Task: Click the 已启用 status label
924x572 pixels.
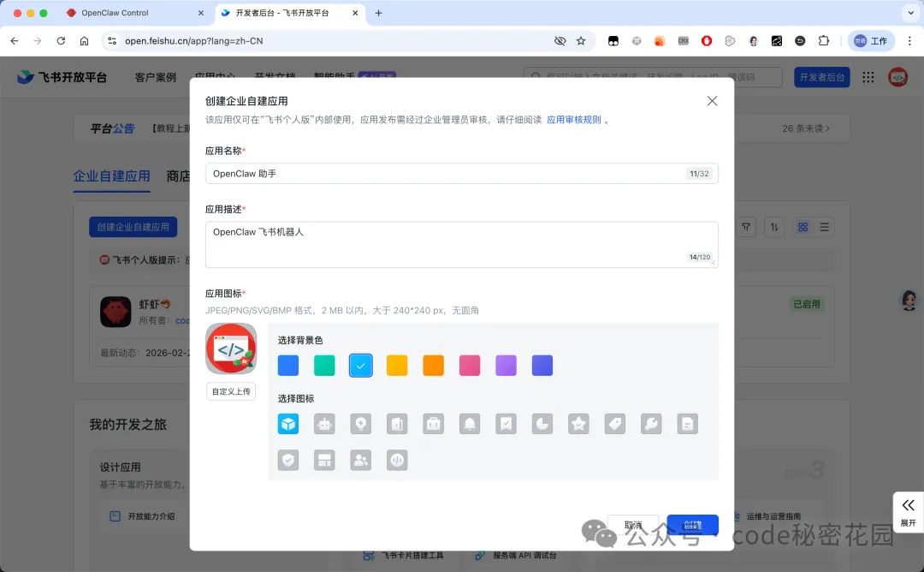Action: 807,304
